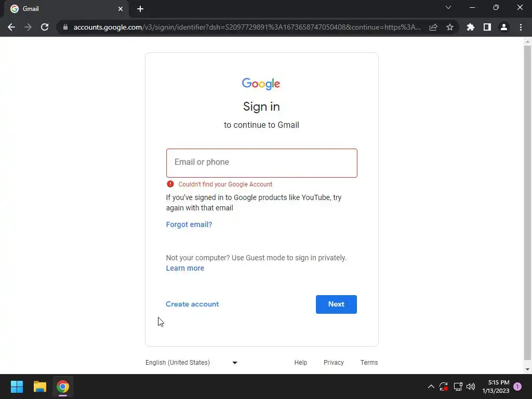This screenshot has height=399, width=532.
Task: Minimize the Chrome window
Action: pyautogui.click(x=472, y=7)
